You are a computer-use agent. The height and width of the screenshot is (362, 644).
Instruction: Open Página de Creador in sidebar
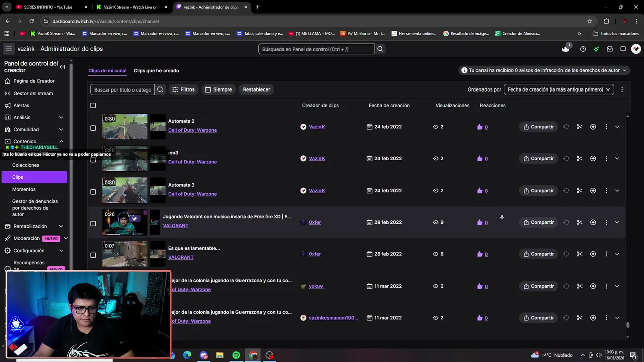[x=34, y=81]
